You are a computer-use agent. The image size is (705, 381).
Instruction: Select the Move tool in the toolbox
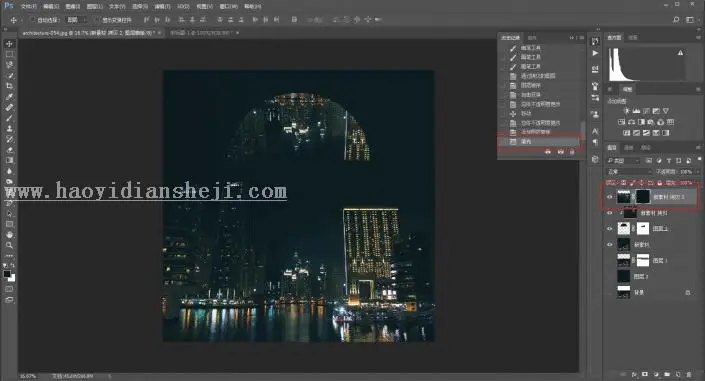coord(9,44)
